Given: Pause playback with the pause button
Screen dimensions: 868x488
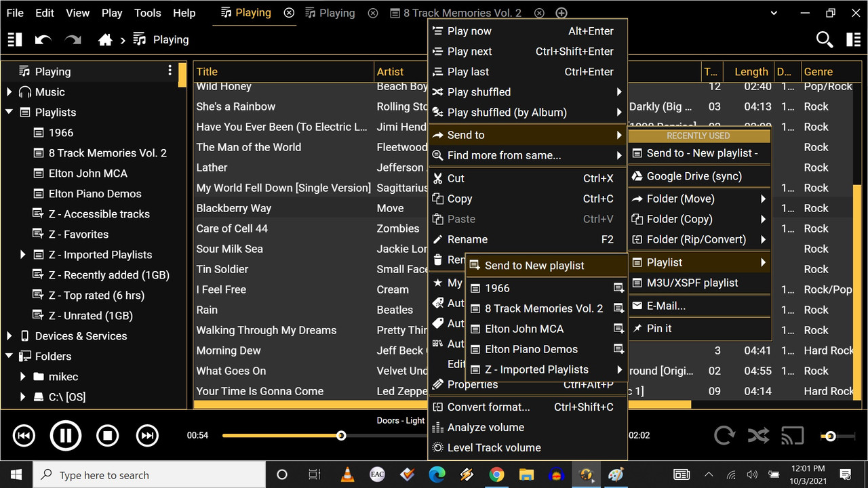Looking at the screenshot, I should coord(66,436).
